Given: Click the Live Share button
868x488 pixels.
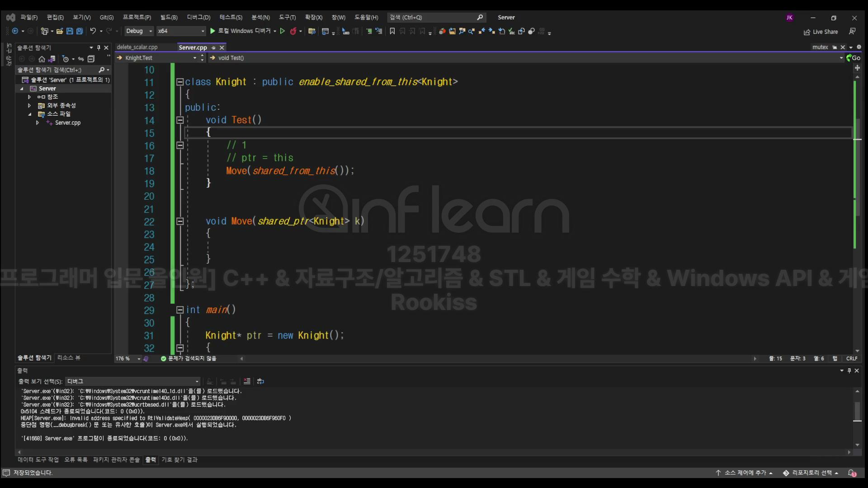Looking at the screenshot, I should coord(821,32).
